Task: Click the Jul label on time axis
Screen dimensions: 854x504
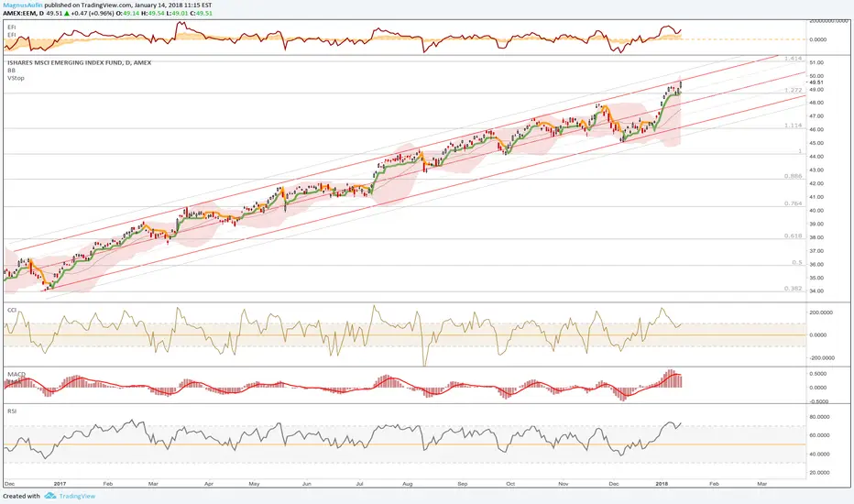Action: click(359, 483)
